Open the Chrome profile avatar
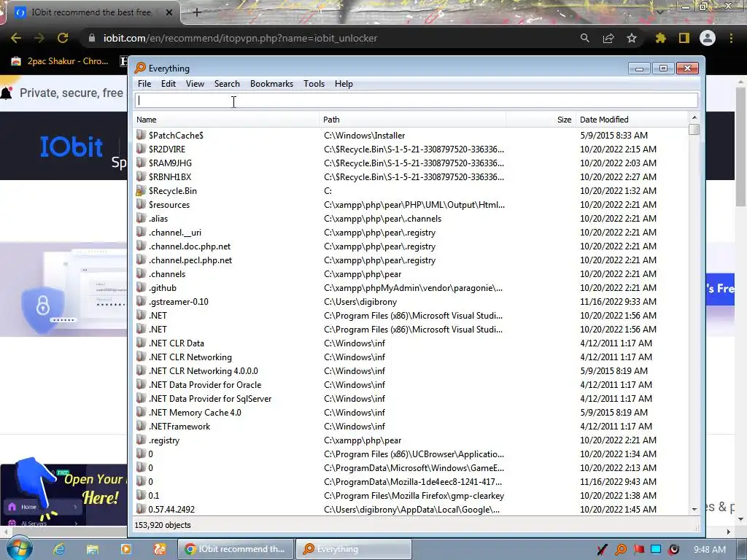The image size is (747, 560). [x=708, y=38]
